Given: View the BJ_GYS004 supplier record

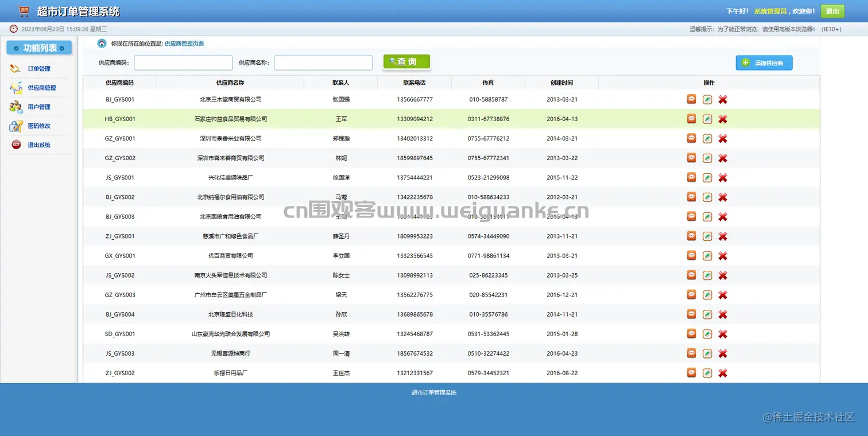Looking at the screenshot, I should (x=692, y=314).
